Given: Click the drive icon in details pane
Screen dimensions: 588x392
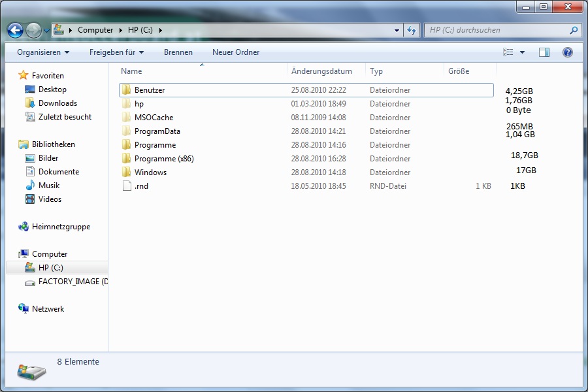Looking at the screenshot, I should tap(31, 371).
